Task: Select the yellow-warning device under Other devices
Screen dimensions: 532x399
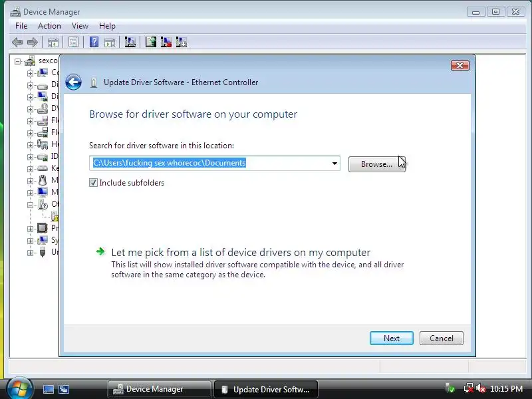Action: coord(55,216)
